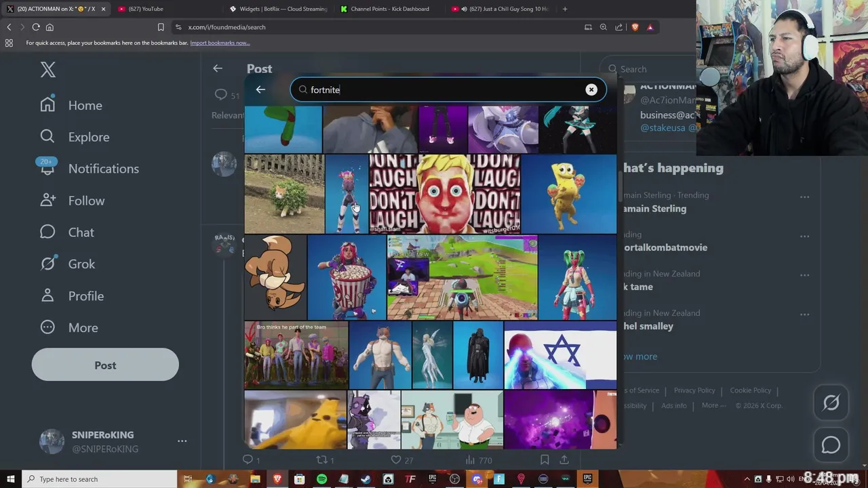Screen dimensions: 868x488
Task: Select the Peter Griffin GIF
Action: [x=452, y=420]
